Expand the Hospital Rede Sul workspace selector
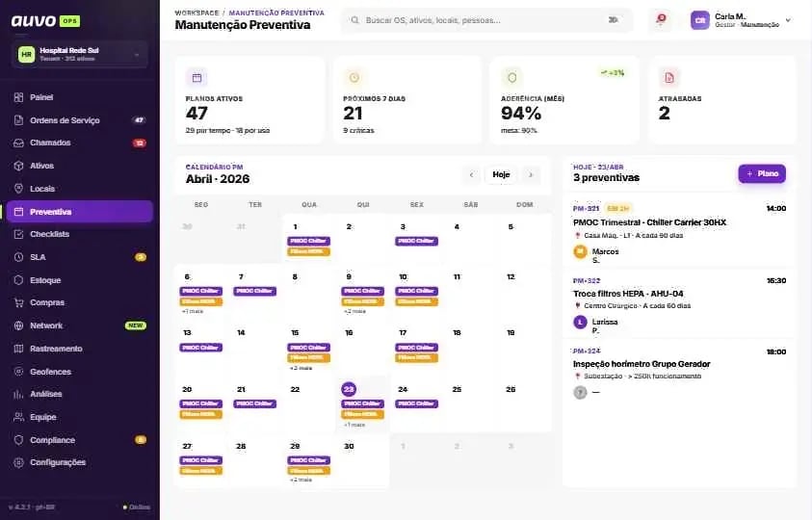 click(80, 54)
